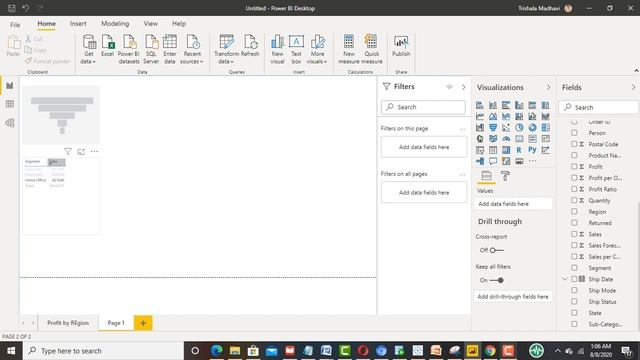Click the visual's filter icon on canvas
Screen dimensions: 640x360
68,151
